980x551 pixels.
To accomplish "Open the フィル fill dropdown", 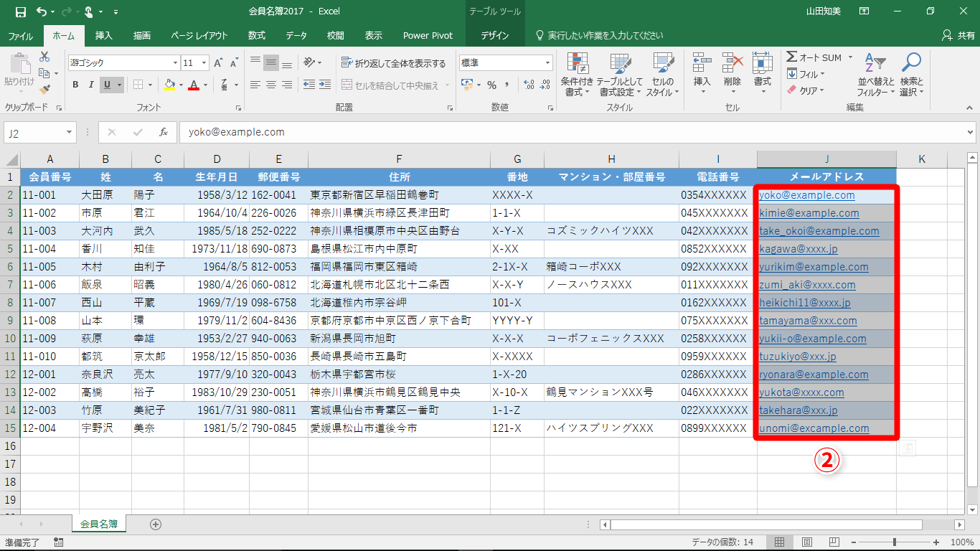I will click(x=805, y=74).
